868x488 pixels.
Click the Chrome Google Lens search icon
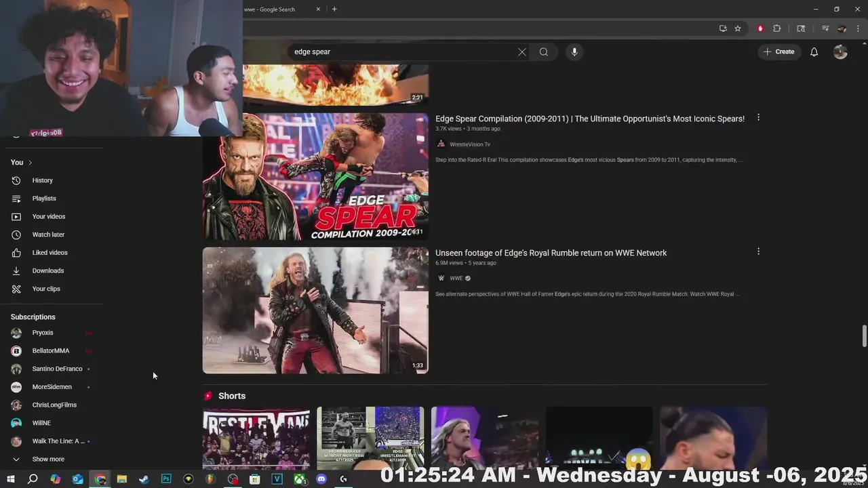[801, 28]
